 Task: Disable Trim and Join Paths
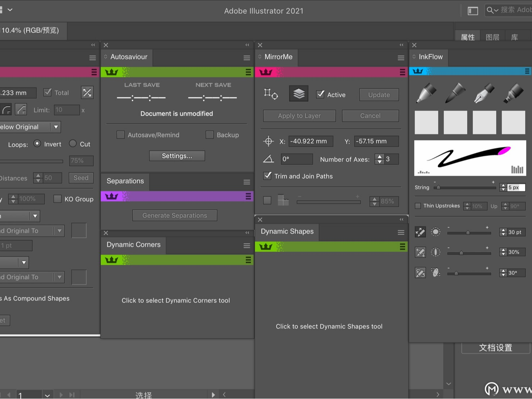point(267,176)
